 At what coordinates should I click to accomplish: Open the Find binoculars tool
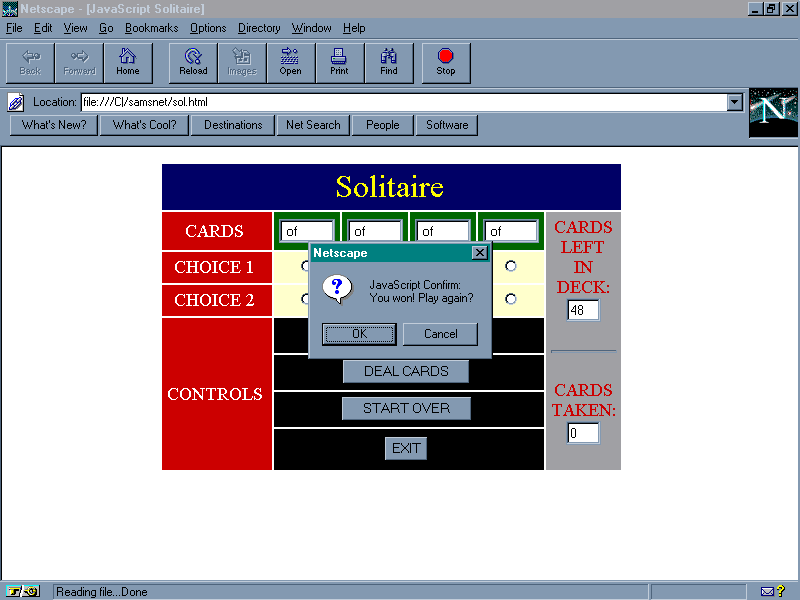(389, 62)
